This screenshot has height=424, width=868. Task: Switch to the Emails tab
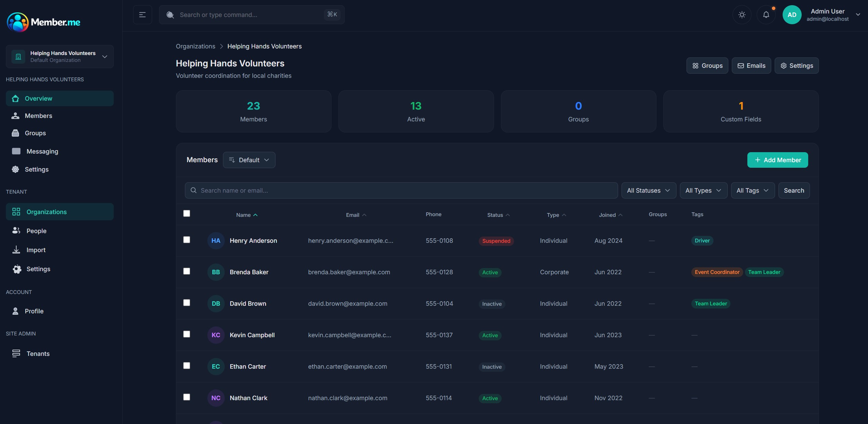(x=752, y=65)
